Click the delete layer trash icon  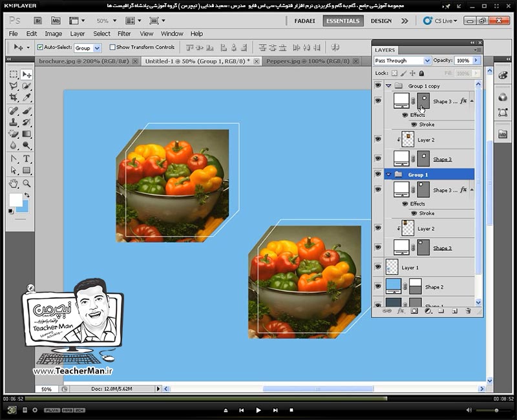point(468,311)
